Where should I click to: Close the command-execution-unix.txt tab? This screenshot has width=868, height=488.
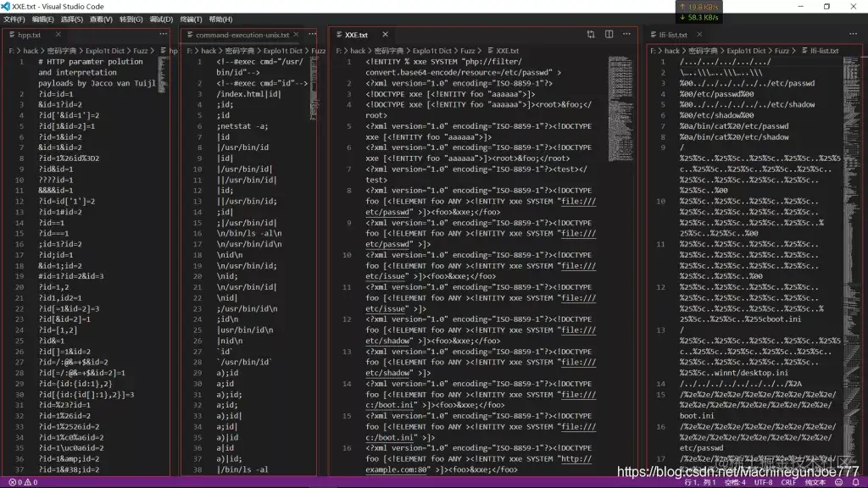(296, 34)
